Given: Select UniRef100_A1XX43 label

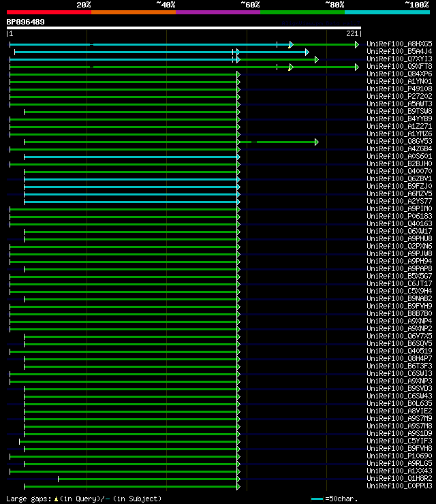Looking at the screenshot, I should (x=399, y=471).
